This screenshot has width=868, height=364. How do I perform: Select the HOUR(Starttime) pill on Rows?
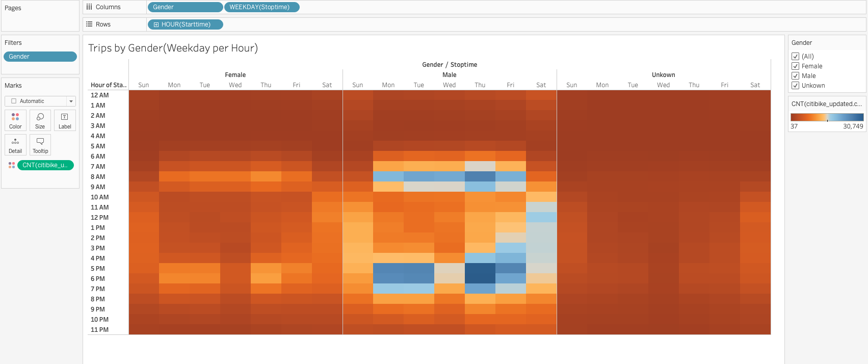pos(185,24)
